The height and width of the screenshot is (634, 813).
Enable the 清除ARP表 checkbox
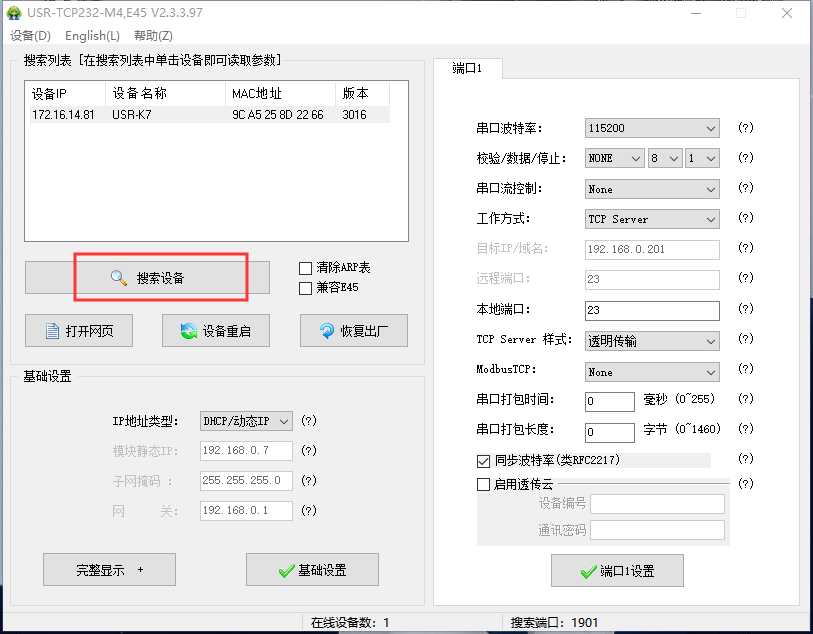click(306, 268)
